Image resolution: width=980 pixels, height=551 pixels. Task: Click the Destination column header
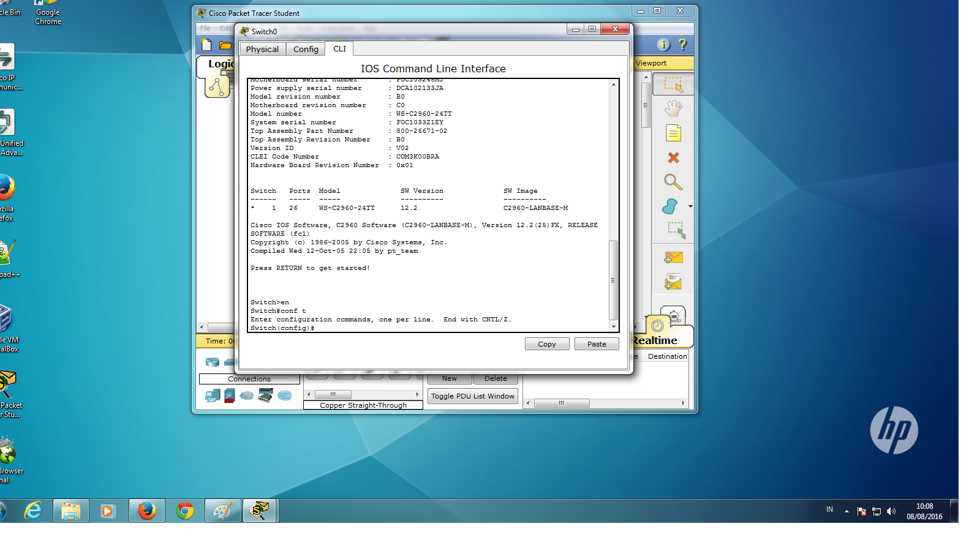click(x=667, y=356)
